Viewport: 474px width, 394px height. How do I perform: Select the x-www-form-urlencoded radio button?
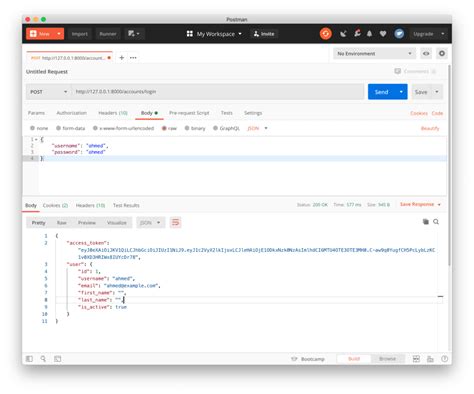pos(95,128)
